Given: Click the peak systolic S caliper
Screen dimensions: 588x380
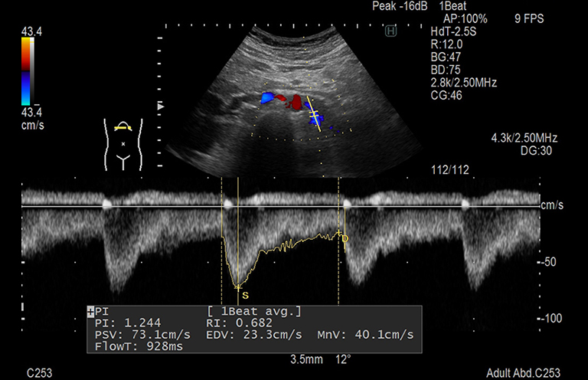Looking at the screenshot, I should coord(238,287).
